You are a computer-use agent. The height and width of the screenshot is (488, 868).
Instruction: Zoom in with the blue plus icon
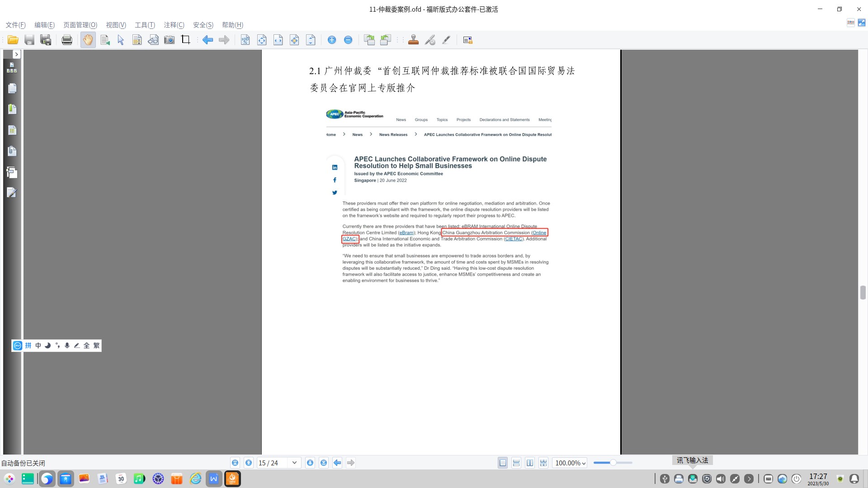coord(332,40)
